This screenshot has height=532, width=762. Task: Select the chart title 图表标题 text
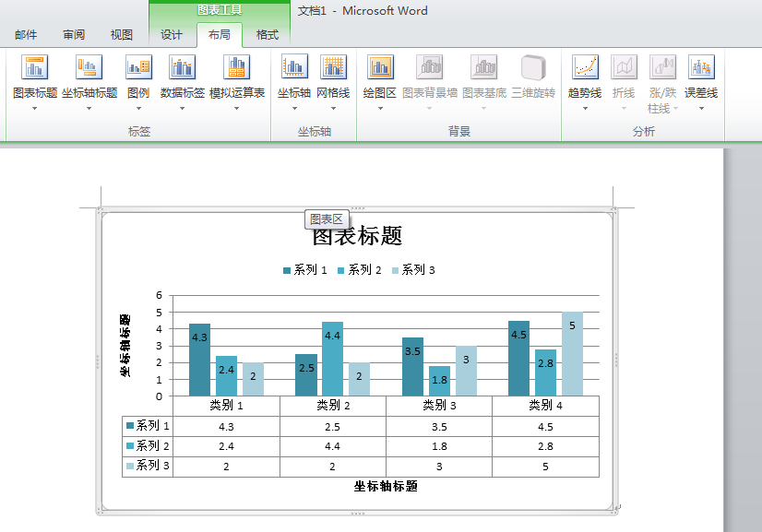tap(357, 236)
